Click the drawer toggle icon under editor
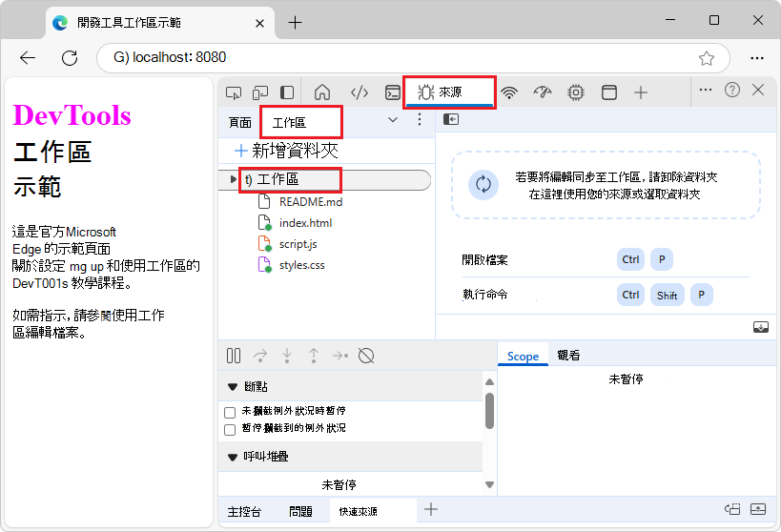Image resolution: width=781 pixels, height=532 pixels. (761, 327)
